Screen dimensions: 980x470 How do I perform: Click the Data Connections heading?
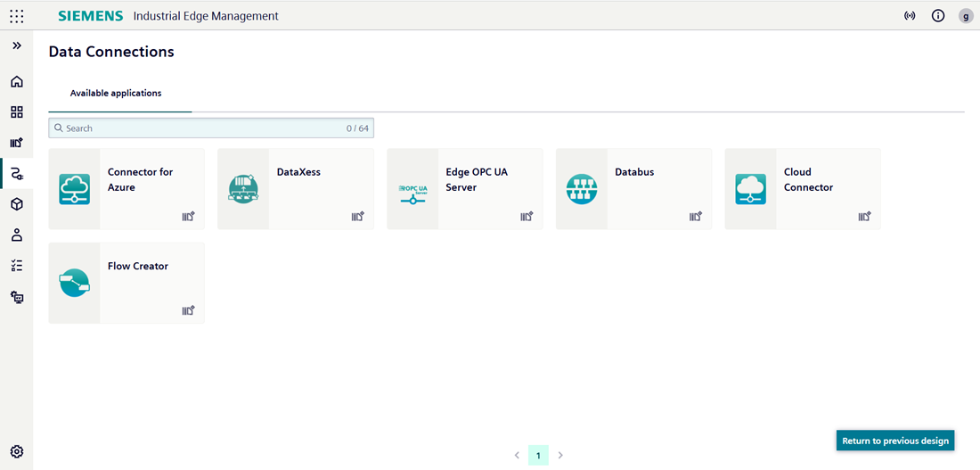tap(111, 52)
